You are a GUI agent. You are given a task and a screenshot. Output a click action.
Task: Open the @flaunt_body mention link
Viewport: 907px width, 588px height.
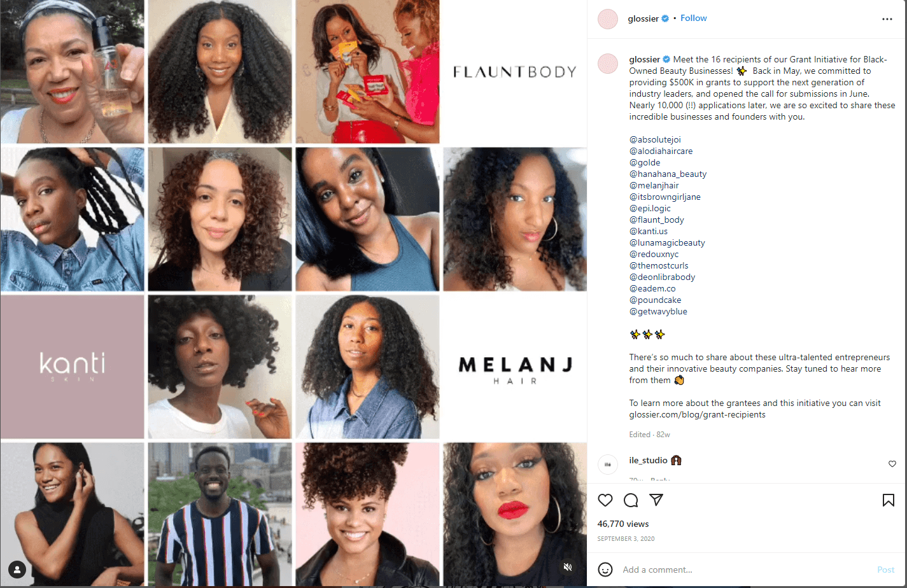657,220
